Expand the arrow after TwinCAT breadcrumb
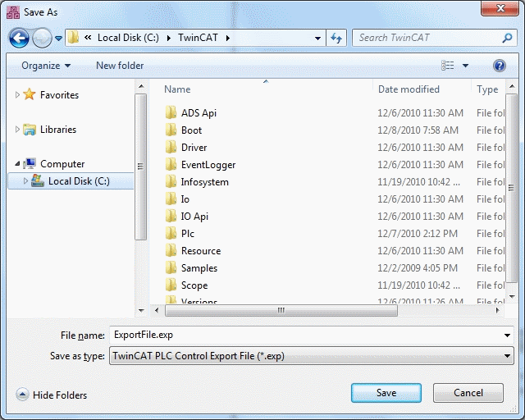This screenshot has width=525, height=420. click(x=228, y=38)
